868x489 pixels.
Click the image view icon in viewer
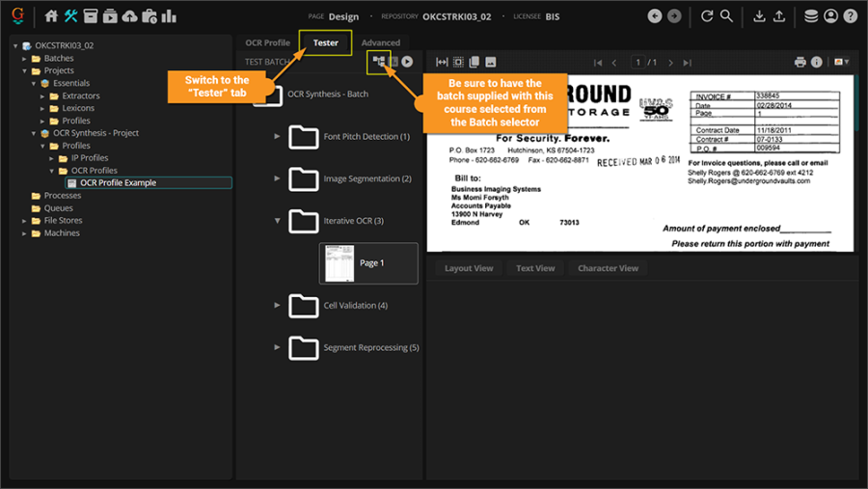tap(491, 62)
